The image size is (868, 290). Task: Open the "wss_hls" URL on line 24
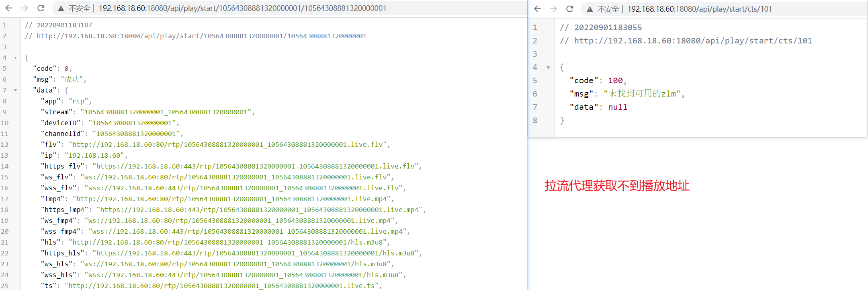pos(244,275)
